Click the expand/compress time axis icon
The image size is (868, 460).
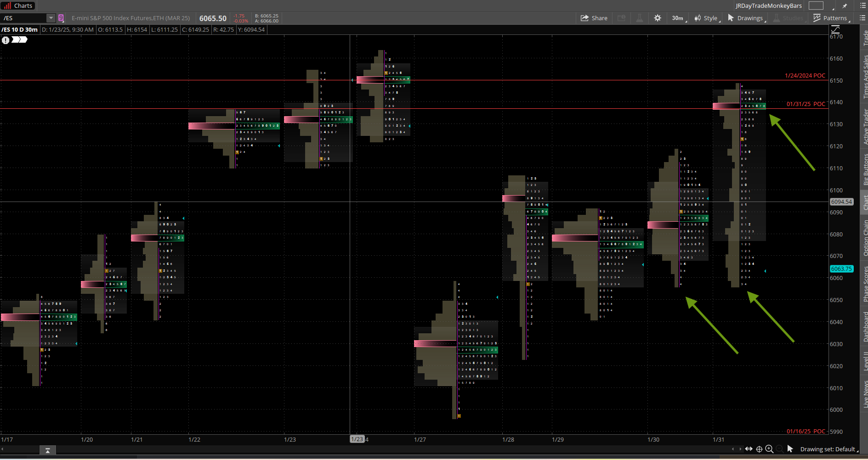pos(749,449)
